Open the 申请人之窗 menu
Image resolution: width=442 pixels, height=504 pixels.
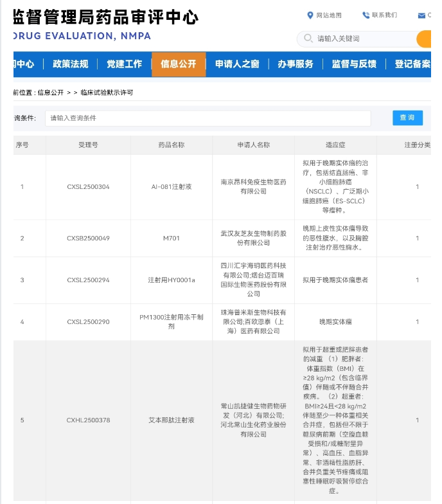coord(237,64)
